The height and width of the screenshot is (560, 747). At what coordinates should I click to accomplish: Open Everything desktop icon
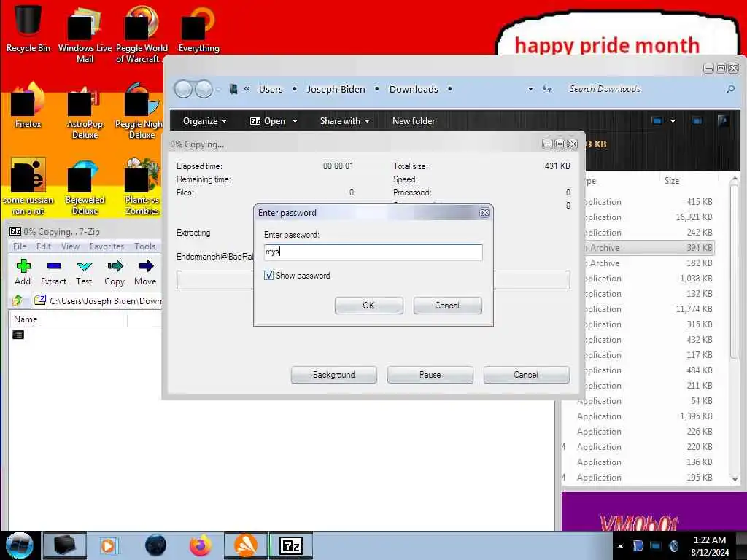point(198,28)
